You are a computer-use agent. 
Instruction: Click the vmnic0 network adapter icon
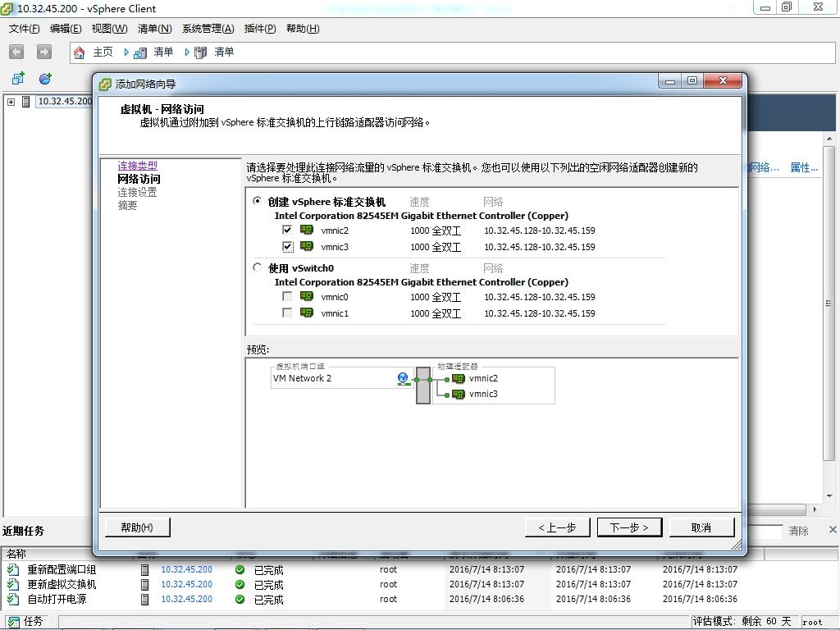pyautogui.click(x=307, y=296)
